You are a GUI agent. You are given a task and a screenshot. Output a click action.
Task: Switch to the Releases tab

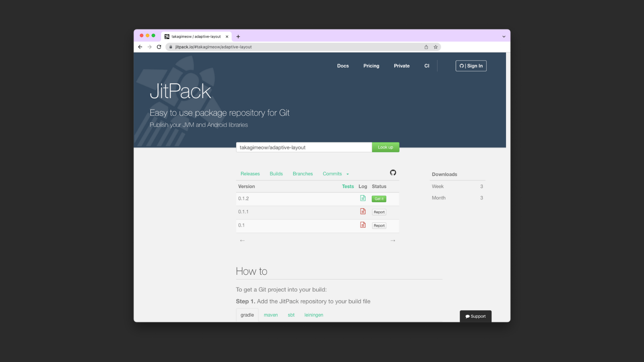pos(250,174)
